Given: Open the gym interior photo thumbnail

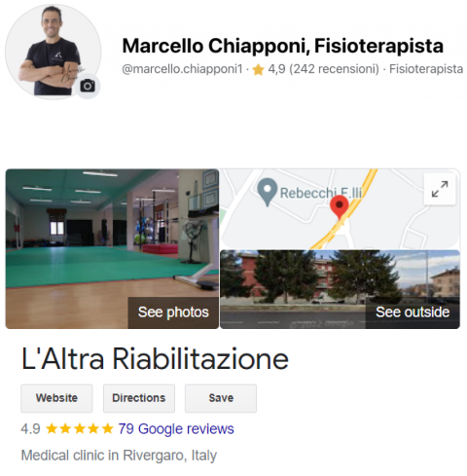Looking at the screenshot, I should coord(112,248).
